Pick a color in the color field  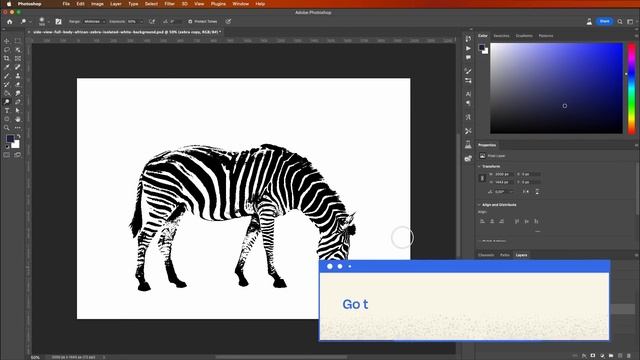point(556,88)
